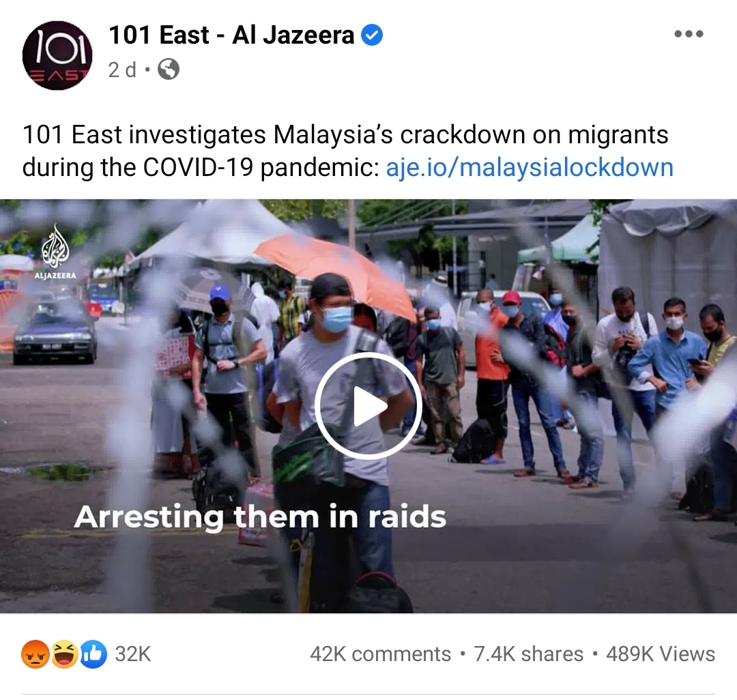
Task: Play the video with center play button
Action: 368,406
